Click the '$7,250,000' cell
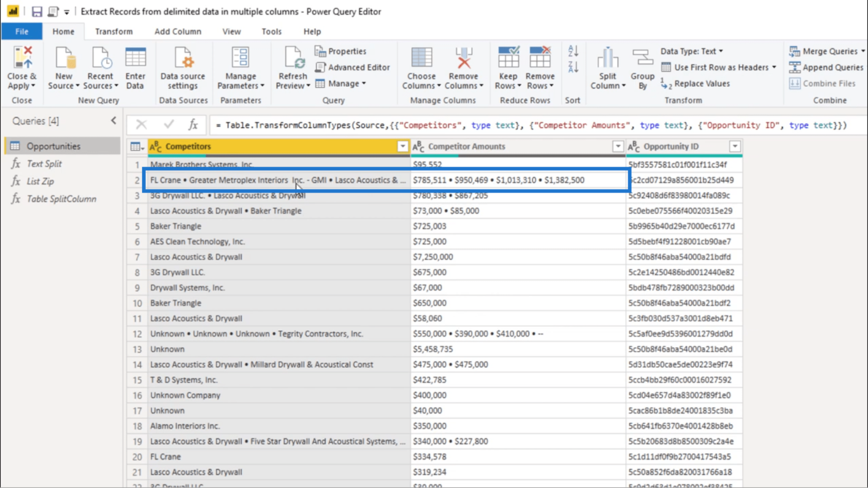This screenshot has height=488, width=868. pos(518,257)
